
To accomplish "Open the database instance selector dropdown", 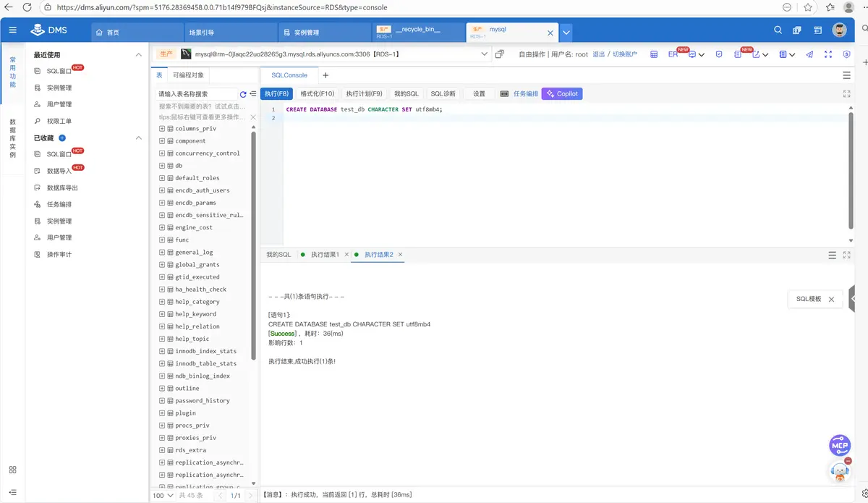I will coord(484,54).
